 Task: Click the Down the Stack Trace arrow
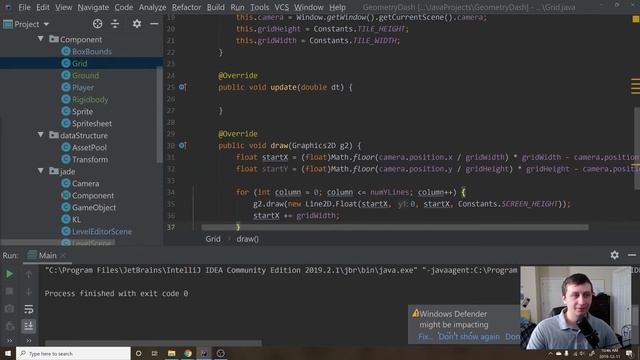[x=29, y=291]
